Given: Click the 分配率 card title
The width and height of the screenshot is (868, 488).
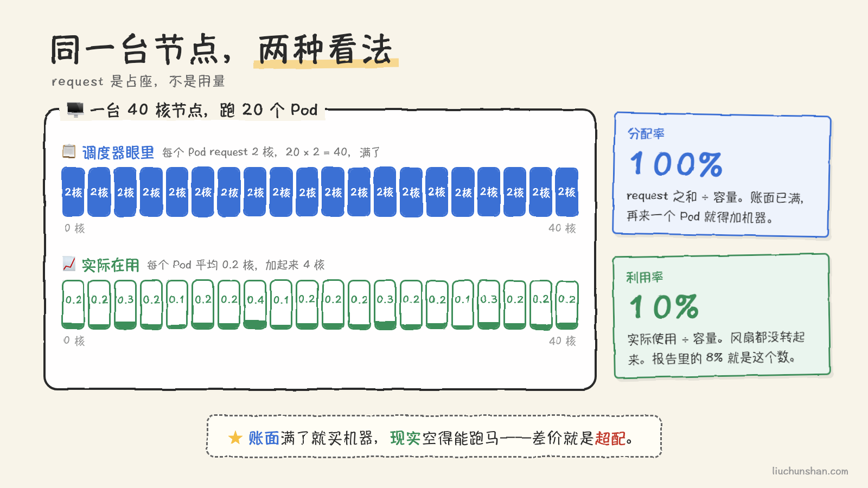Looking at the screenshot, I should click(646, 133).
